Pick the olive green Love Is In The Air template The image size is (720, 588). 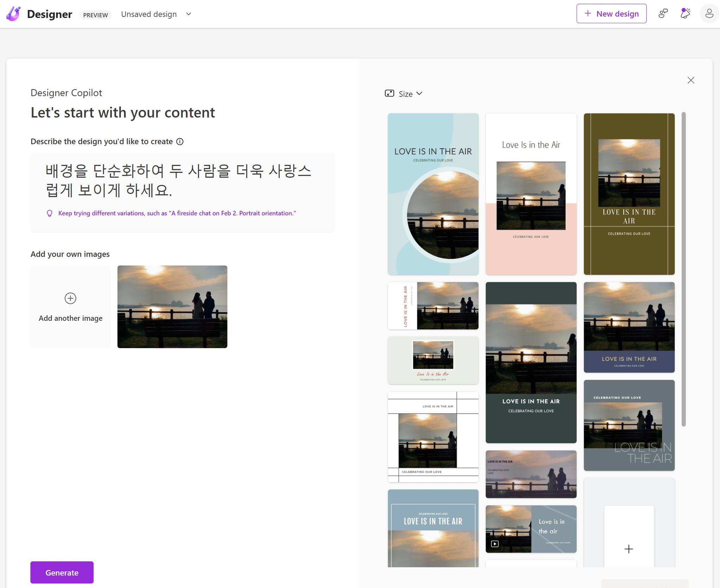click(629, 194)
